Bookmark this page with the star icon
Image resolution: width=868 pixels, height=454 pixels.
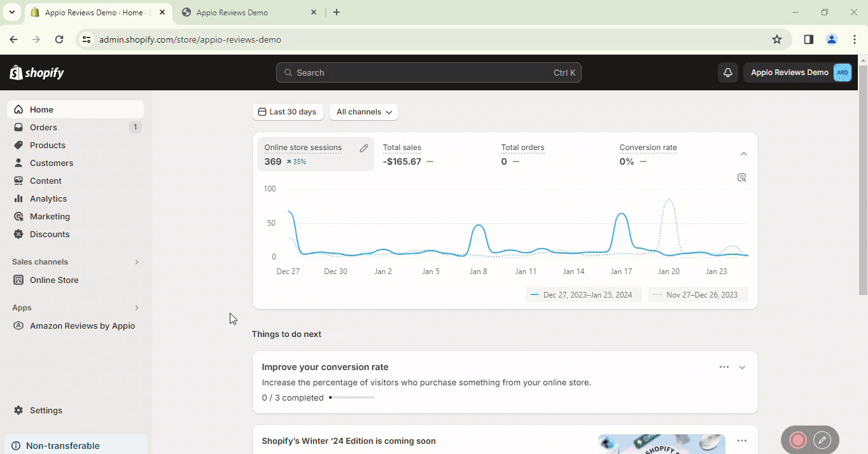[776, 39]
